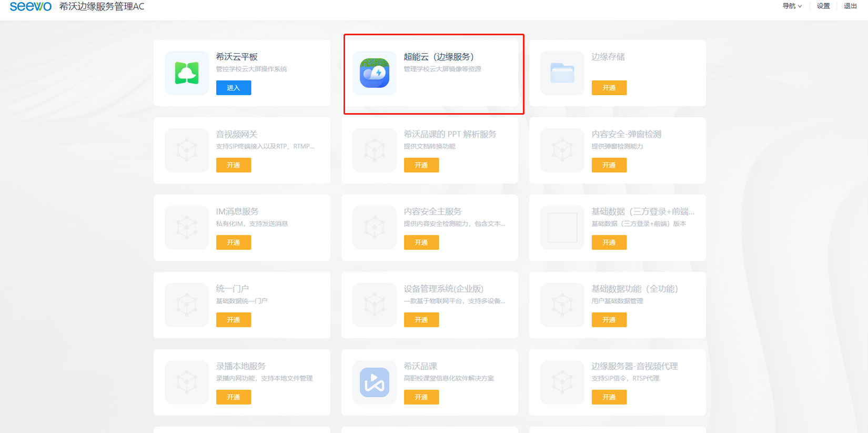Click the 希沃云平板 card title
This screenshot has width=868, height=433.
(237, 57)
